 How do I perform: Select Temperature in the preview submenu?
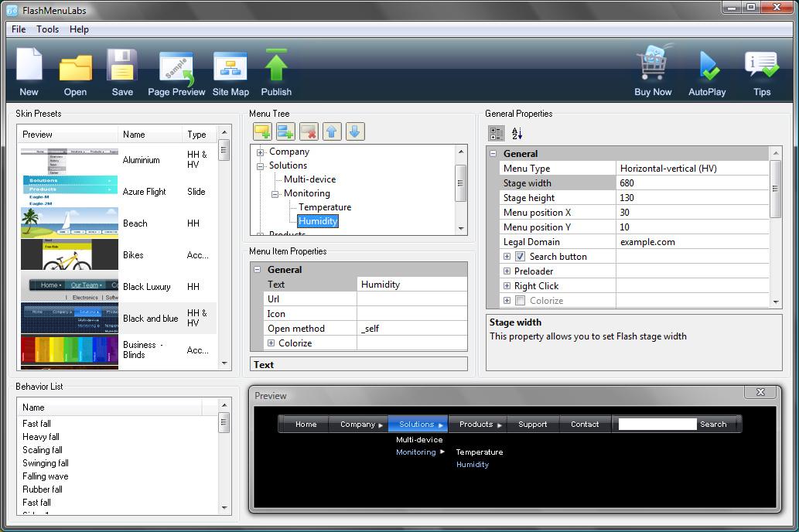tap(480, 452)
